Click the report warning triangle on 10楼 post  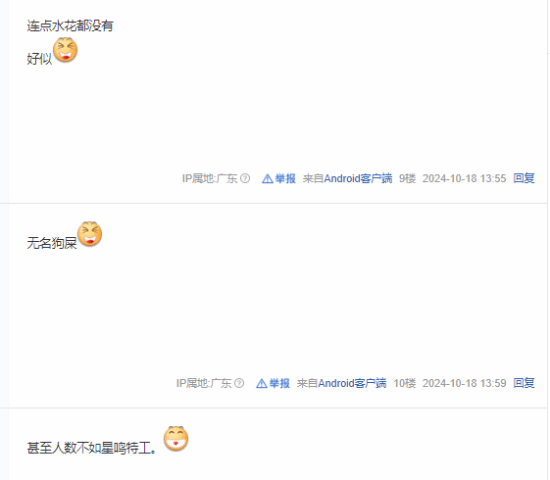click(261, 383)
